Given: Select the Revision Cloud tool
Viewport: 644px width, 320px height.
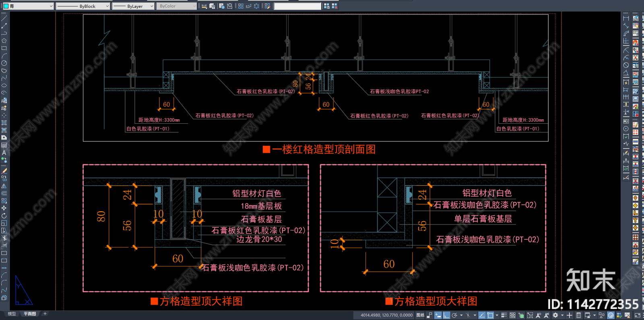Looking at the screenshot, I should 4,71.
